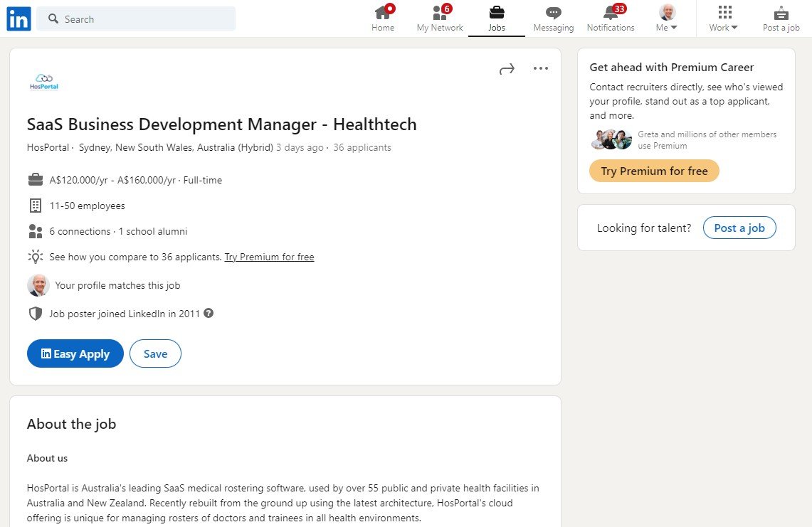Expand the Work apps dropdown
This screenshot has height=527, width=812.
[724, 18]
